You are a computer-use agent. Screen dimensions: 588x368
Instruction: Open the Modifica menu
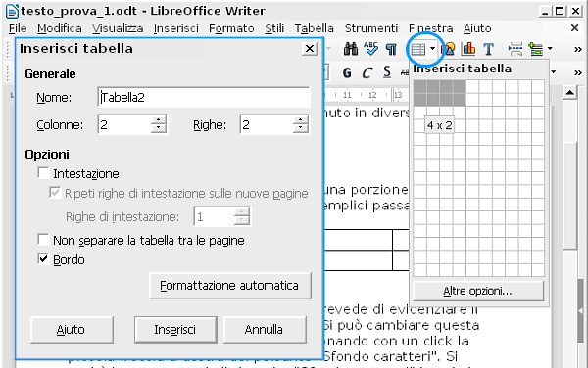pyautogui.click(x=59, y=28)
